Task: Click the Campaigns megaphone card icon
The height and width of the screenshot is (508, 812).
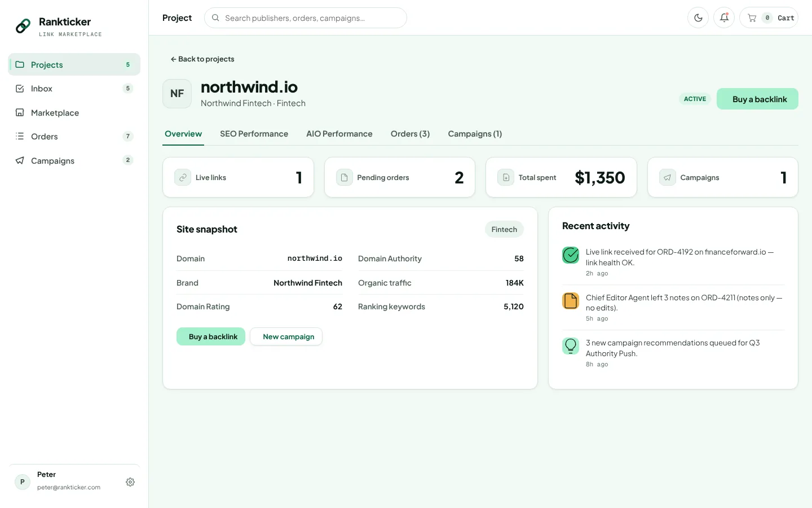Action: click(668, 177)
